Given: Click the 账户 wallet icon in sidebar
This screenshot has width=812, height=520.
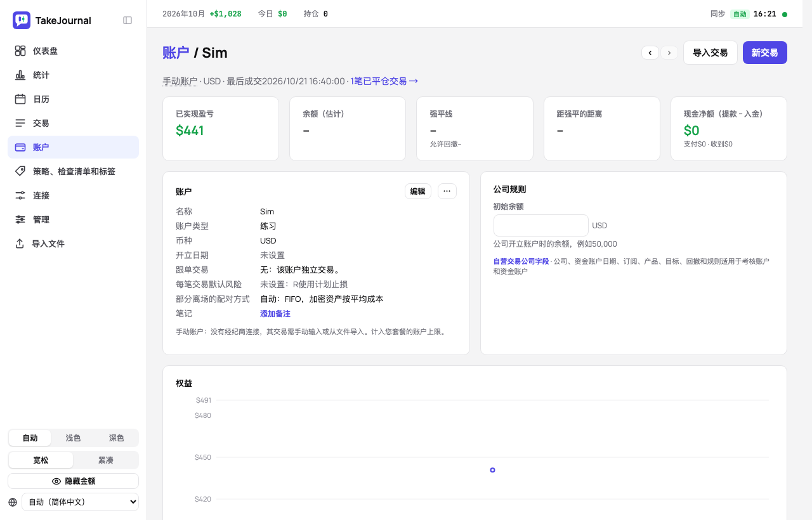Looking at the screenshot, I should (20, 147).
